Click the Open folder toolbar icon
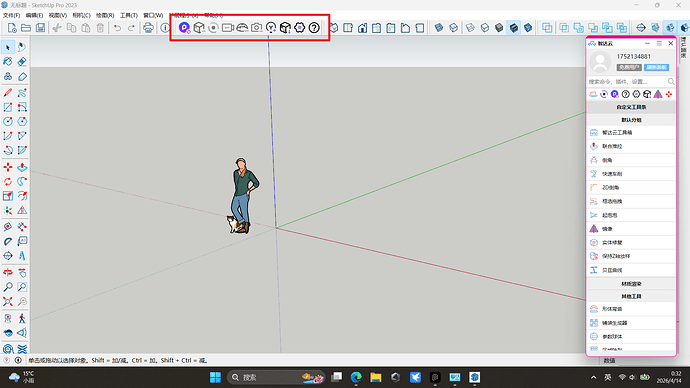This screenshot has height=388, width=690. 26,28
